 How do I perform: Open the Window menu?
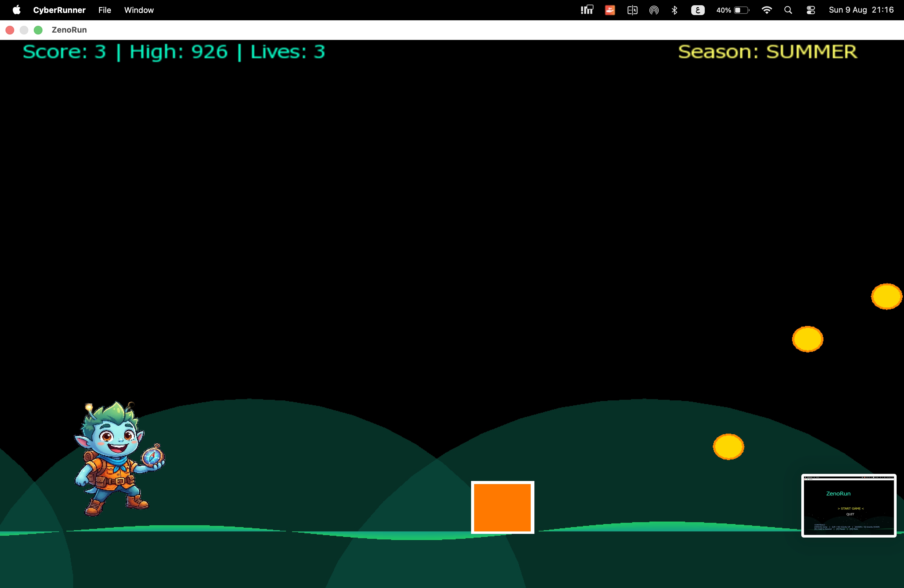(x=139, y=10)
